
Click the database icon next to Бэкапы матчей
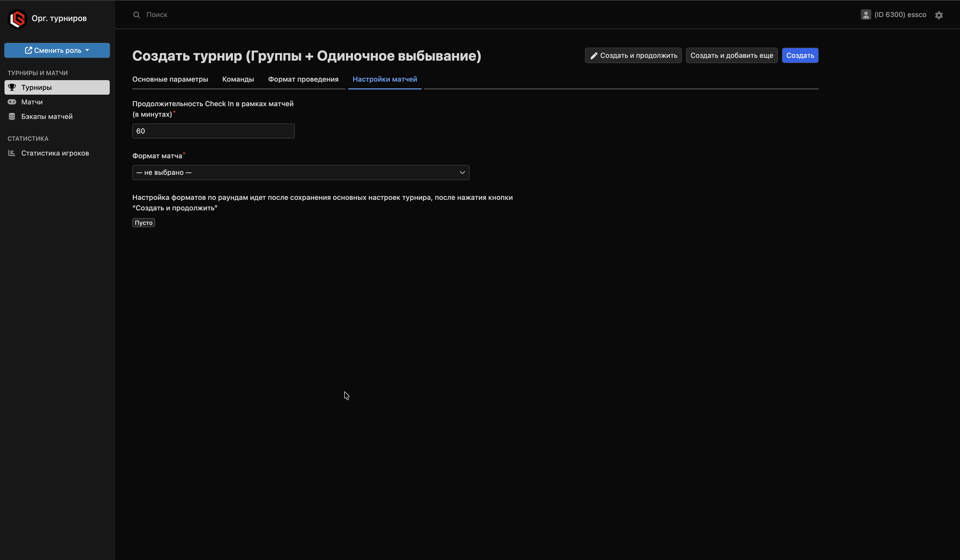pos(12,116)
